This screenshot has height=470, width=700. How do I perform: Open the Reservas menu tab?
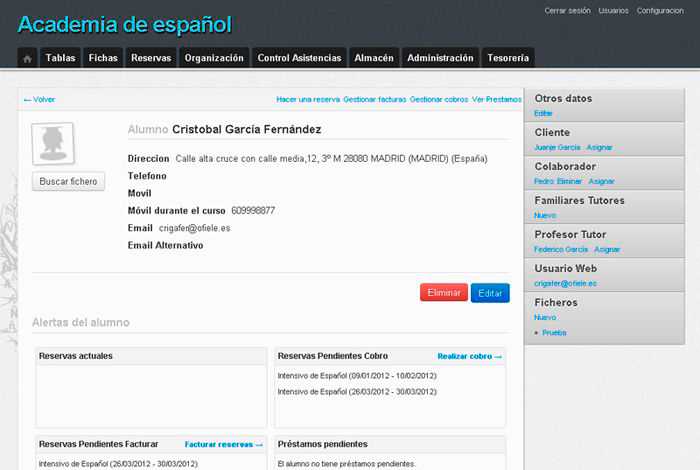151,58
